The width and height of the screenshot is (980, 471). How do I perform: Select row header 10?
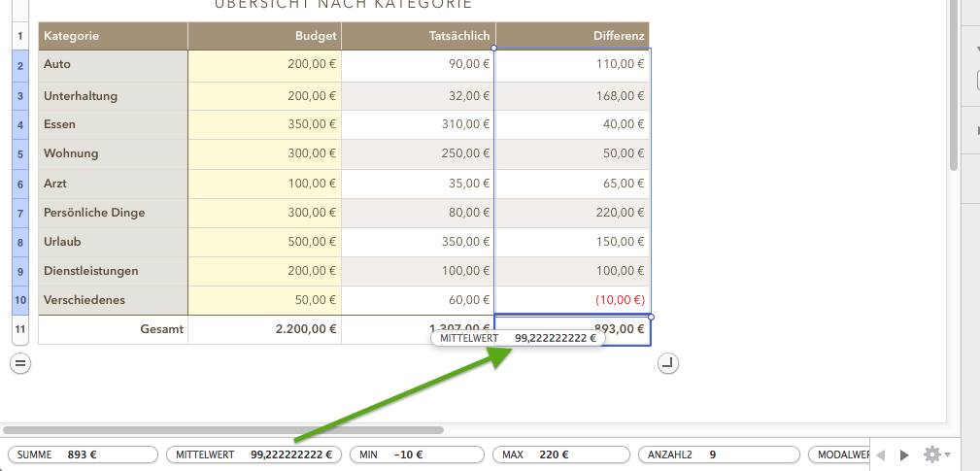tap(20, 300)
